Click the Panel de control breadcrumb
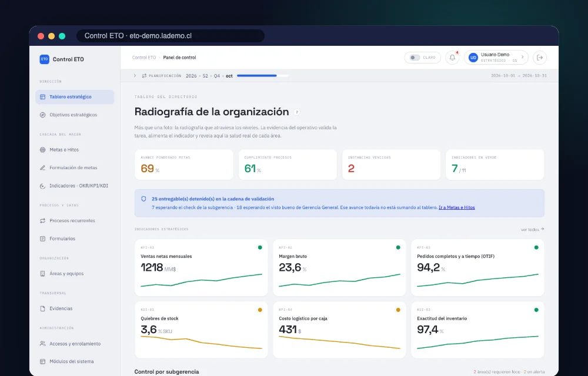This screenshot has height=376, width=588. click(179, 58)
